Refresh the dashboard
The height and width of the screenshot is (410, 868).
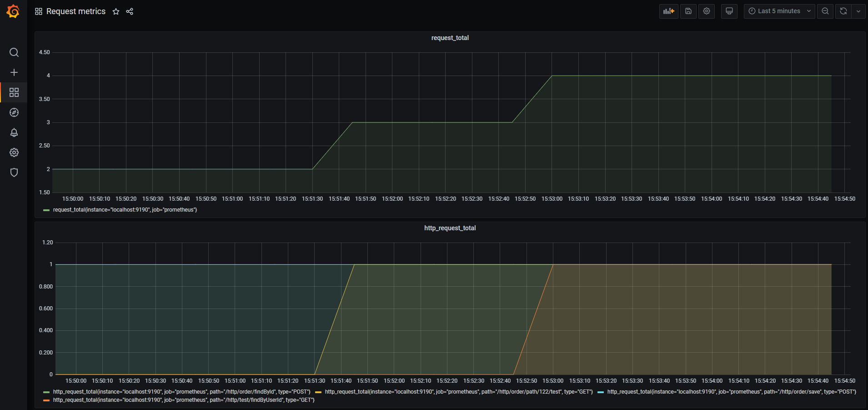point(843,11)
